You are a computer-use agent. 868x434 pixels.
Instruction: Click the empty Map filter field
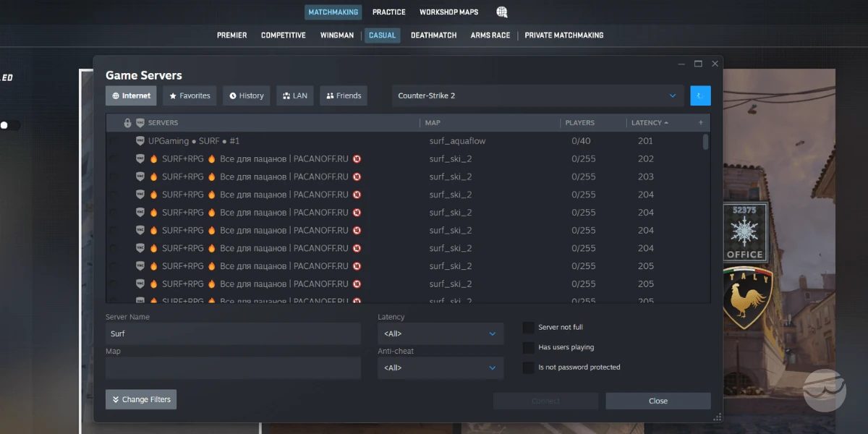pyautogui.click(x=233, y=367)
